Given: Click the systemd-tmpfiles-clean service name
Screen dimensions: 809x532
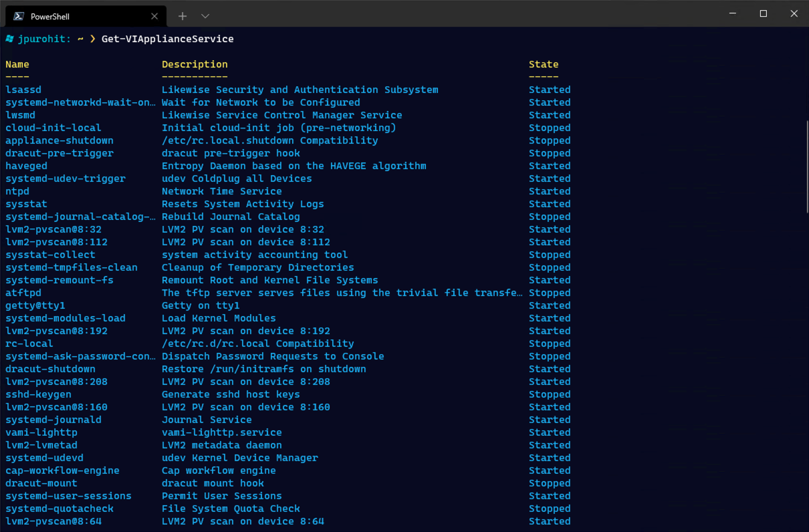Looking at the screenshot, I should point(72,267).
